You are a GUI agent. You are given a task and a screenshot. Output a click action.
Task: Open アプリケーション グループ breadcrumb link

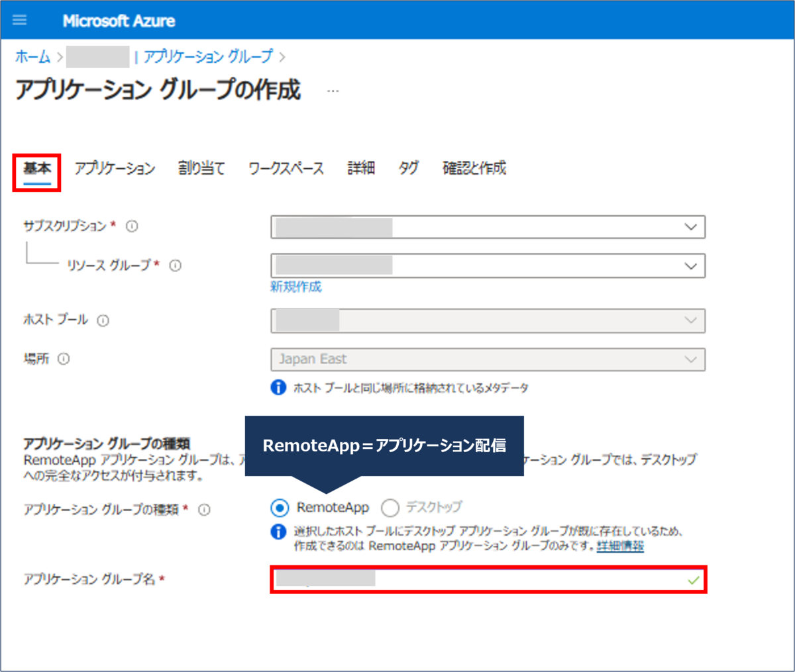[x=207, y=57]
